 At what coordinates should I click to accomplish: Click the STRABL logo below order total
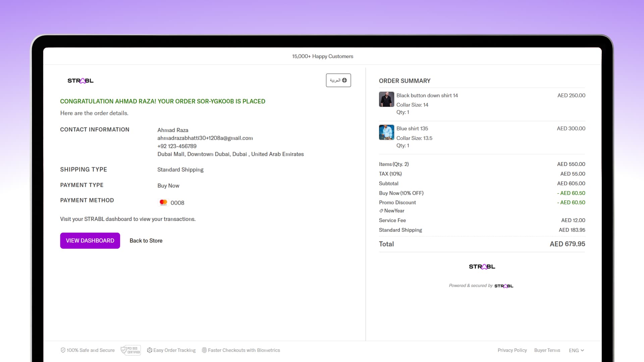pos(482,267)
